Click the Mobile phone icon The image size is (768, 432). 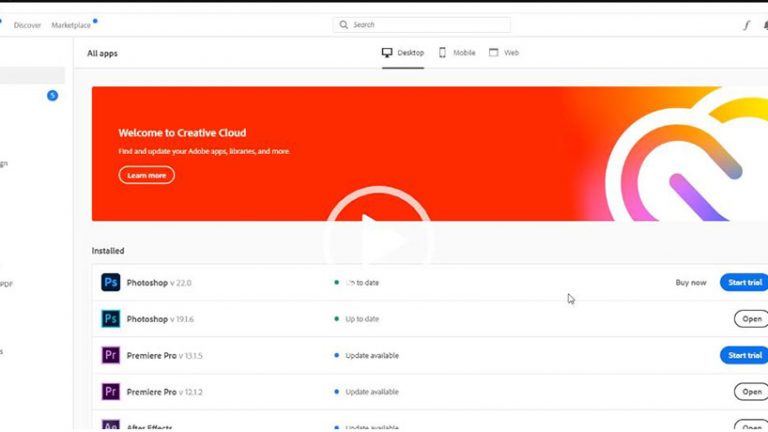coord(442,52)
